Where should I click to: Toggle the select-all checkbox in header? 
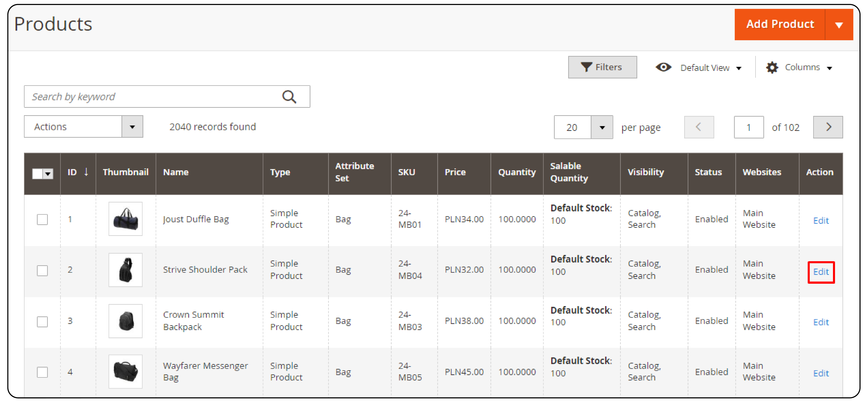(37, 174)
